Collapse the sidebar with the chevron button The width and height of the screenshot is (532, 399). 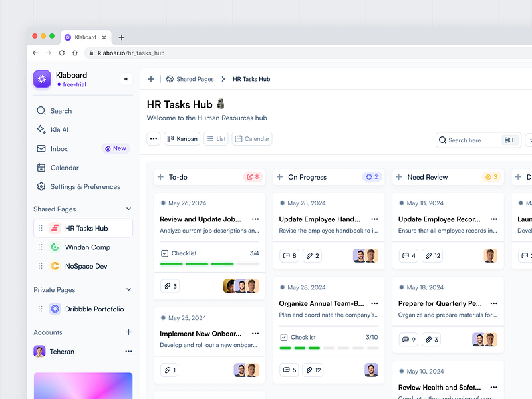(126, 79)
